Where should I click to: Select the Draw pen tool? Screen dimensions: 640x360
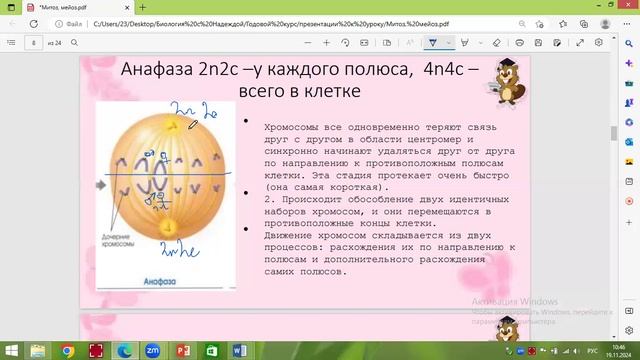433,42
